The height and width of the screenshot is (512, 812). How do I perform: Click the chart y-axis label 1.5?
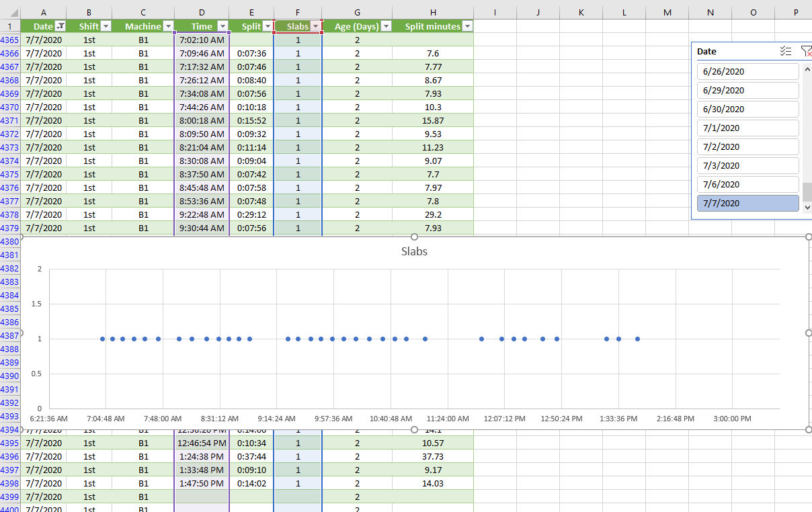(36, 304)
